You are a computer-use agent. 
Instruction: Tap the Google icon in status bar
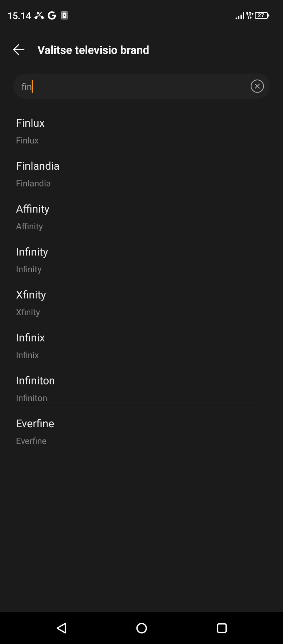coord(52,15)
